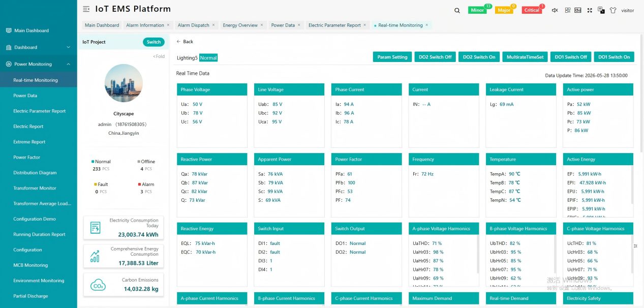Click DO2 Switch On button
Viewport: 644px width, 308px height.
[x=479, y=57]
